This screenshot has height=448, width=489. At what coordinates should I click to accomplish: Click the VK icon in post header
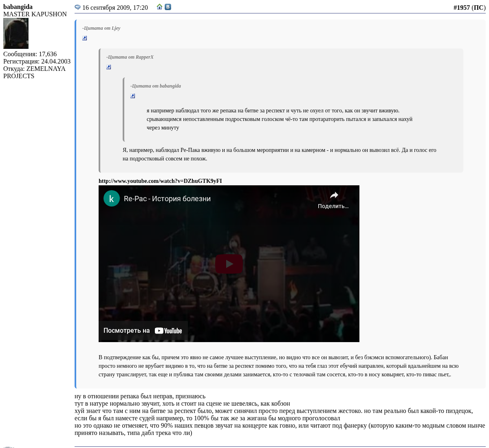(x=168, y=7)
